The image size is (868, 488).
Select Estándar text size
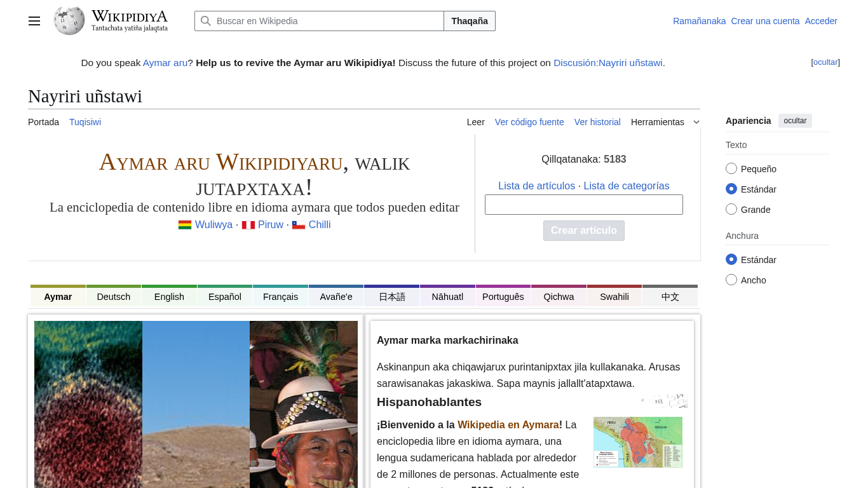click(731, 189)
